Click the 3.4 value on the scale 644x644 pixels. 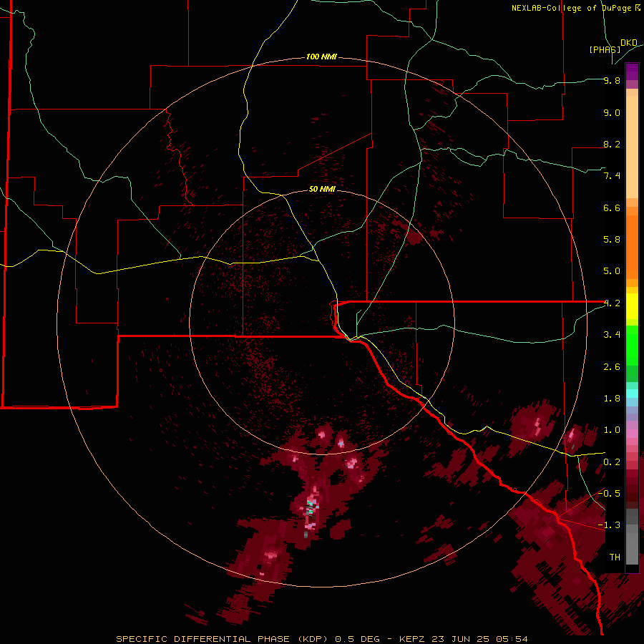(x=612, y=335)
